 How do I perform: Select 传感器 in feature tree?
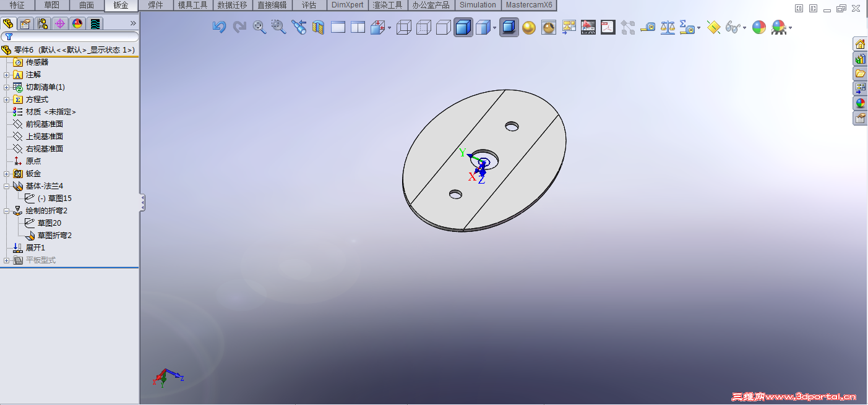click(x=37, y=62)
